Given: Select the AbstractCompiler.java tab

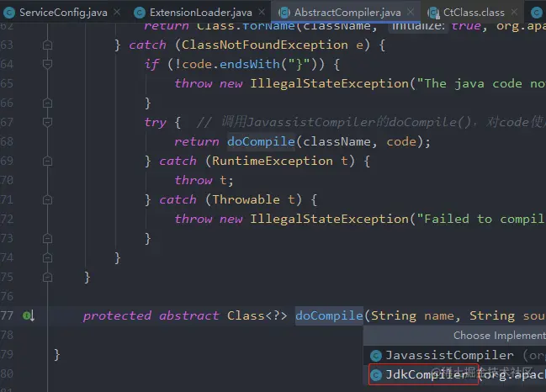Looking at the screenshot, I should (347, 13).
